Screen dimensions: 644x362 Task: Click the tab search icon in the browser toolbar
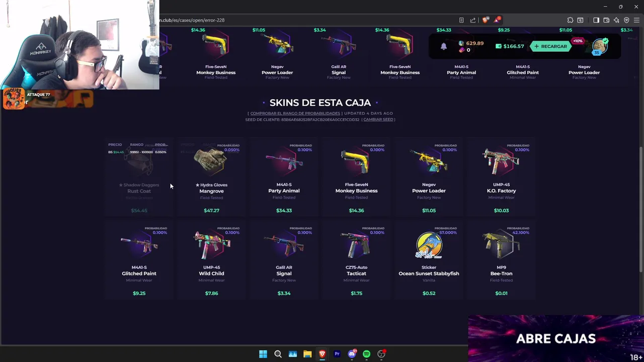pyautogui.click(x=580, y=20)
